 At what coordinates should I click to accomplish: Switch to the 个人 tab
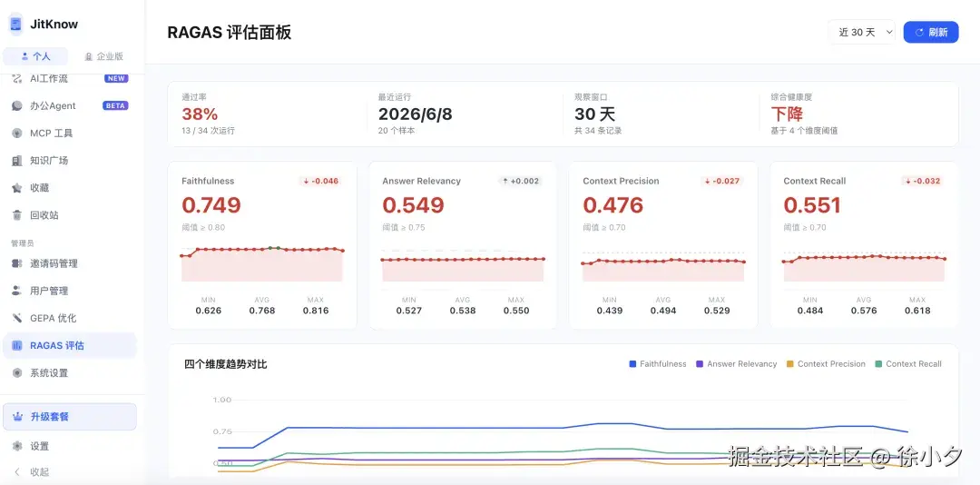pyautogui.click(x=35, y=56)
